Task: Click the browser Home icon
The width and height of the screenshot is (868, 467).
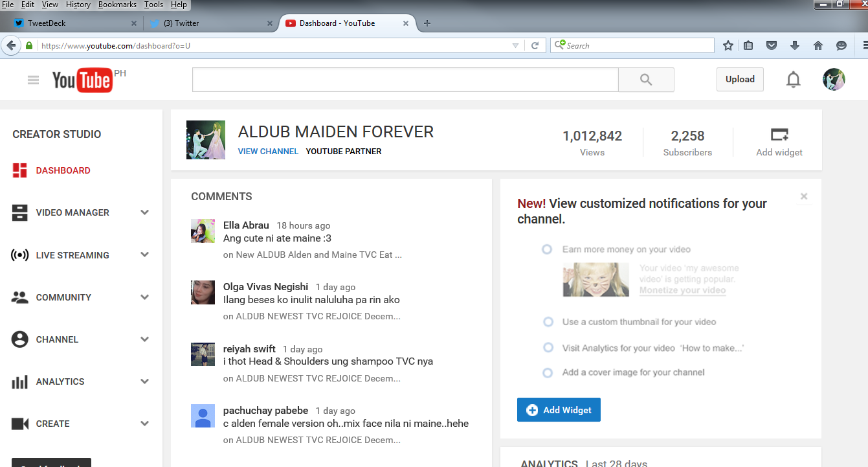Action: (x=818, y=45)
